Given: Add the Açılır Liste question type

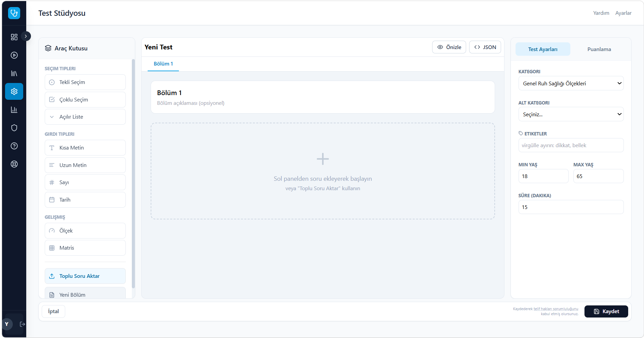Looking at the screenshot, I should [85, 117].
